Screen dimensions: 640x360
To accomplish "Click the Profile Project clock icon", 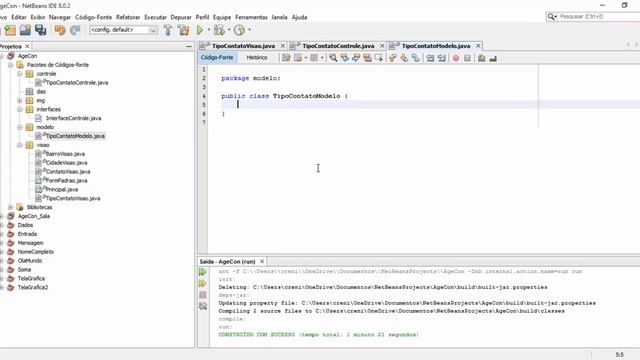I will pyautogui.click(x=240, y=30).
